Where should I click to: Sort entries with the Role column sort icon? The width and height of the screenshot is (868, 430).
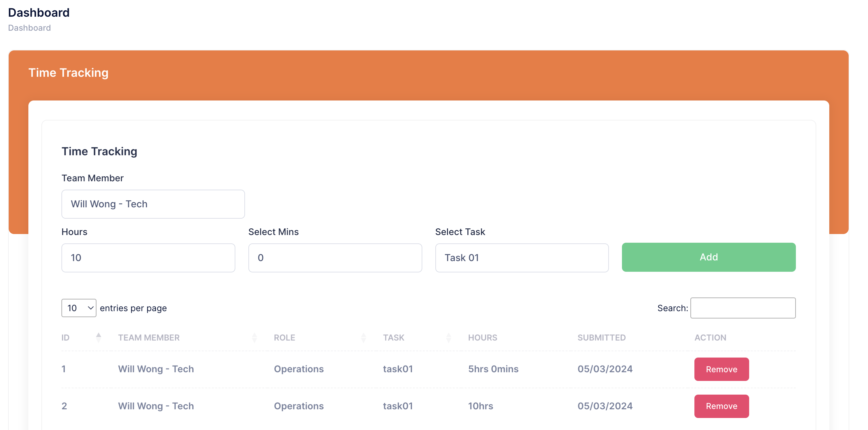click(364, 337)
